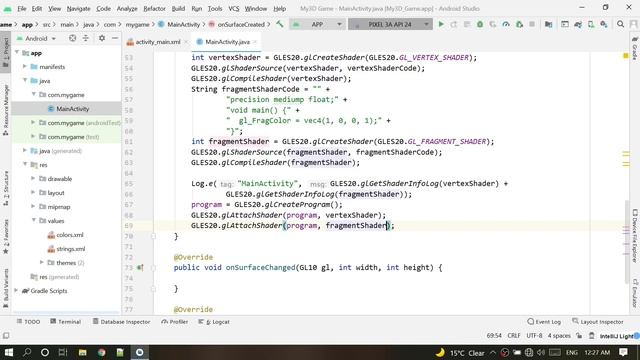Expand the drawable folder
The image size is (640, 360).
click(x=33, y=178)
